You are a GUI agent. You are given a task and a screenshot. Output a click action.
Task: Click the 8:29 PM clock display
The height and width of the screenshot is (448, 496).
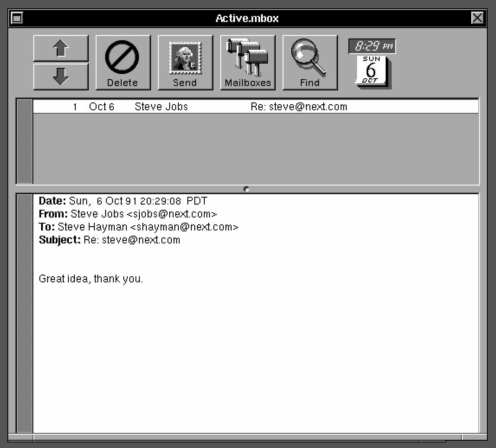click(372, 46)
